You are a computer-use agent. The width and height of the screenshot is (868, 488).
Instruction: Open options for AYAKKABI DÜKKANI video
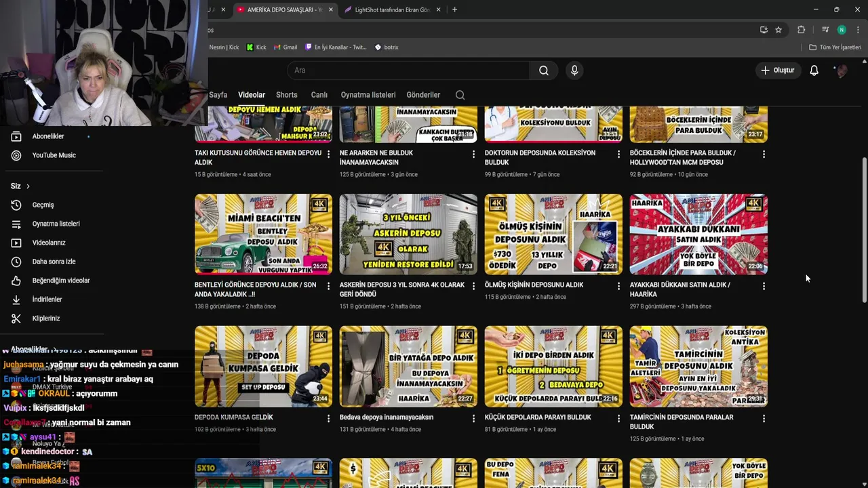764,287
